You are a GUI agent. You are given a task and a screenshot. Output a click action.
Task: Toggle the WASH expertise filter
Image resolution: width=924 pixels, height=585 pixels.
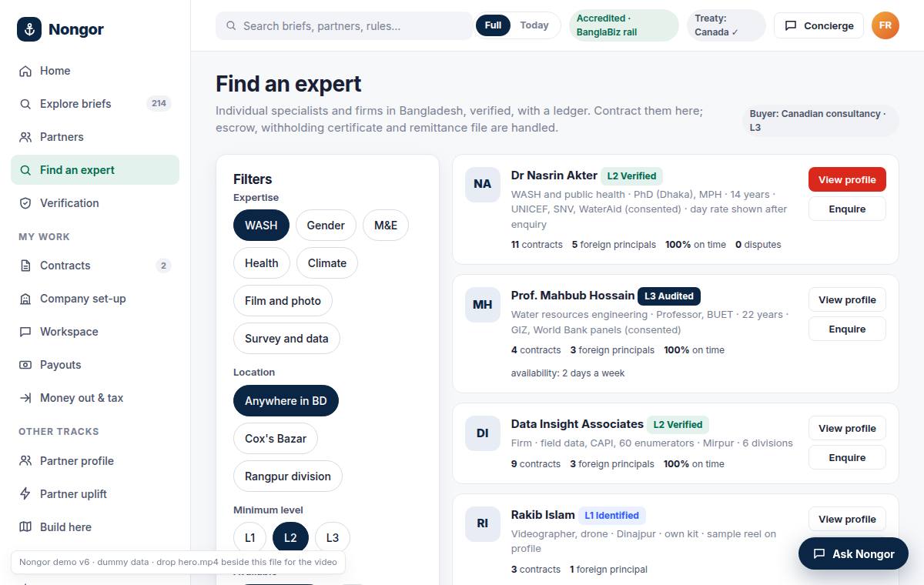[261, 226]
